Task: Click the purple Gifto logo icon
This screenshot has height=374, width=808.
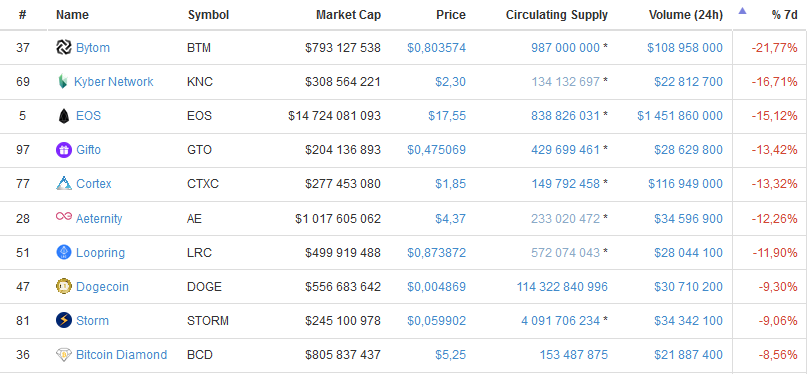Action: [63, 150]
